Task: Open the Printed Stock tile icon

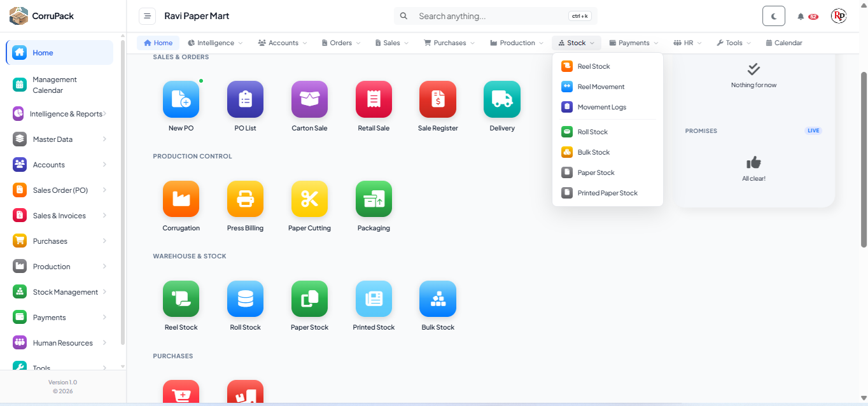Action: click(374, 299)
